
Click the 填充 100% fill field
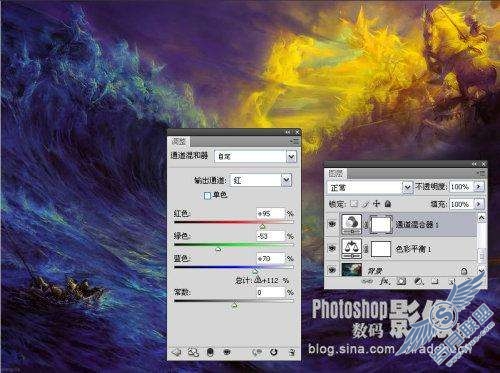[x=462, y=204]
